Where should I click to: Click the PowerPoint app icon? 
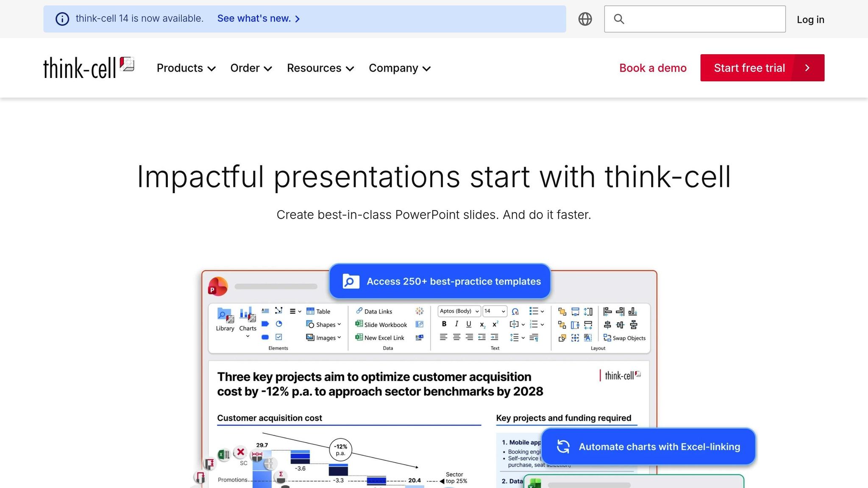[x=218, y=287]
